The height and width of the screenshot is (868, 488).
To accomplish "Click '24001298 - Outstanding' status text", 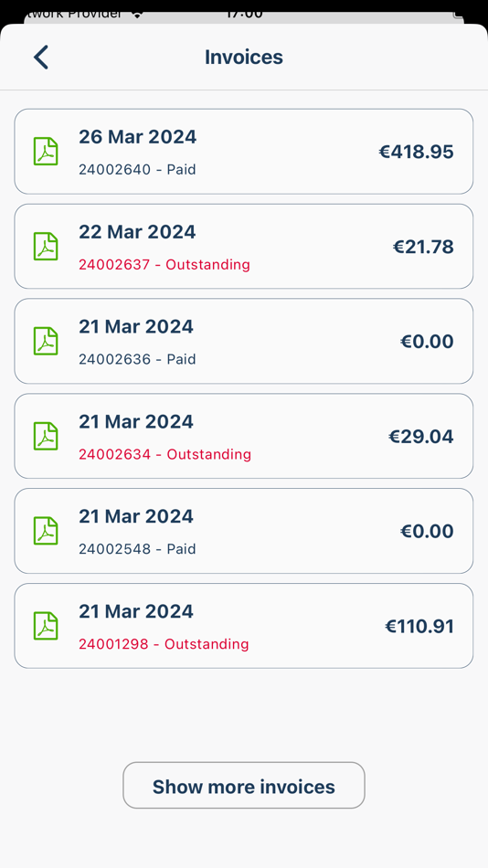I will point(164,644).
